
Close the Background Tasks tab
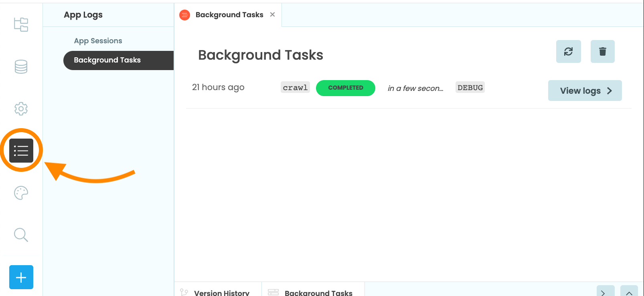(x=273, y=14)
